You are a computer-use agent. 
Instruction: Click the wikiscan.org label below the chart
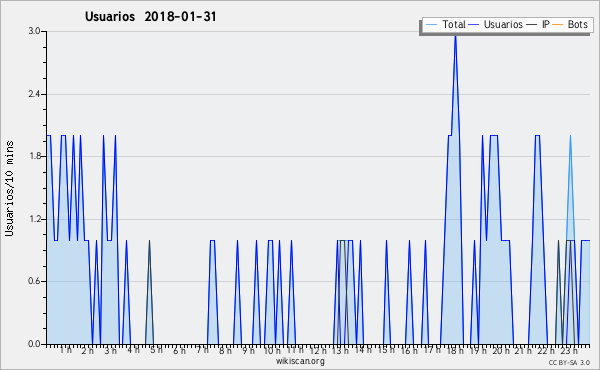point(300,361)
